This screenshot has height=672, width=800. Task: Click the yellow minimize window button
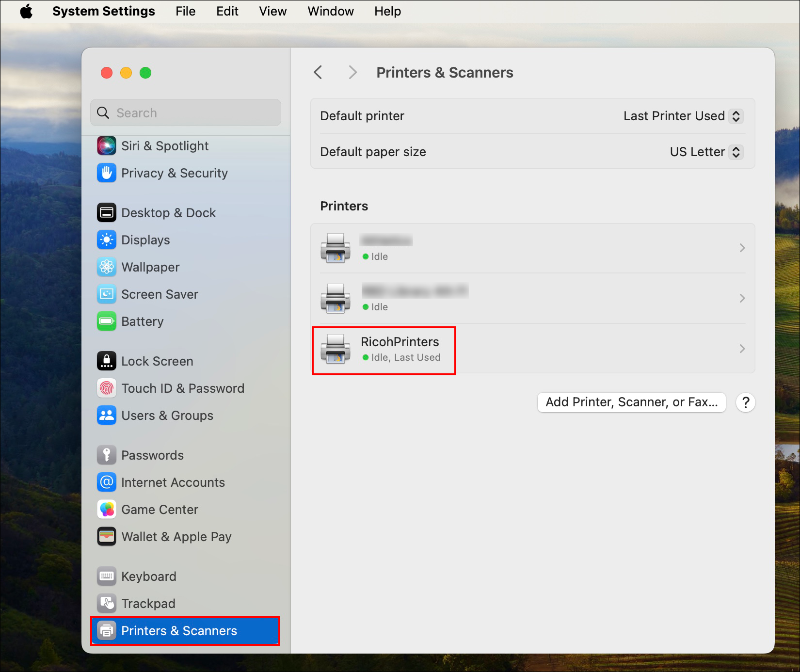pyautogui.click(x=126, y=73)
